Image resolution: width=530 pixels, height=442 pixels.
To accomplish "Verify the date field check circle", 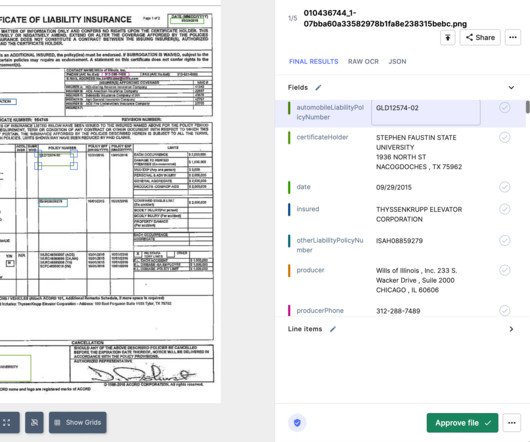I will point(504,187).
